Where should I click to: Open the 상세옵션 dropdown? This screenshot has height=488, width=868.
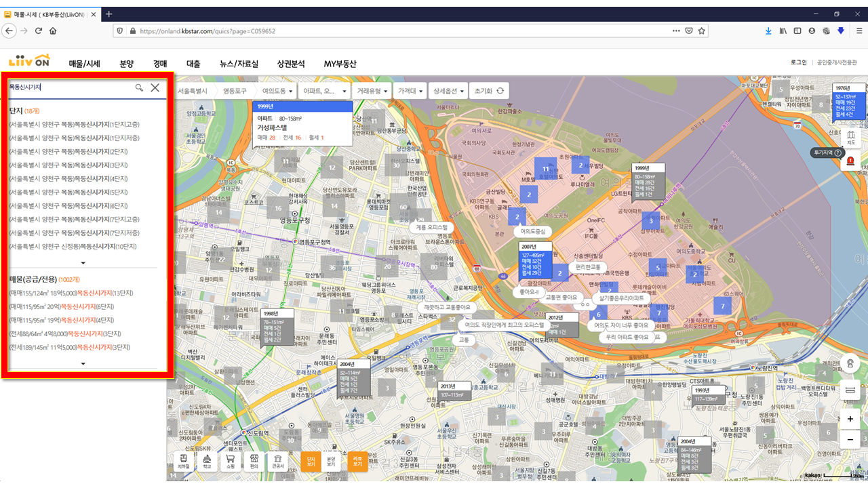click(x=448, y=90)
